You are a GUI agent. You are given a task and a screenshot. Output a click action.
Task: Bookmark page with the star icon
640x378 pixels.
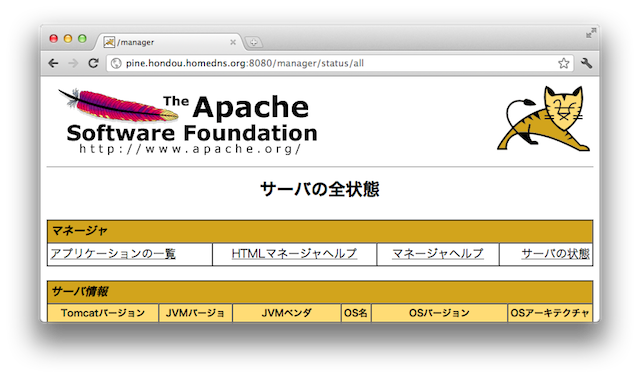(x=564, y=63)
